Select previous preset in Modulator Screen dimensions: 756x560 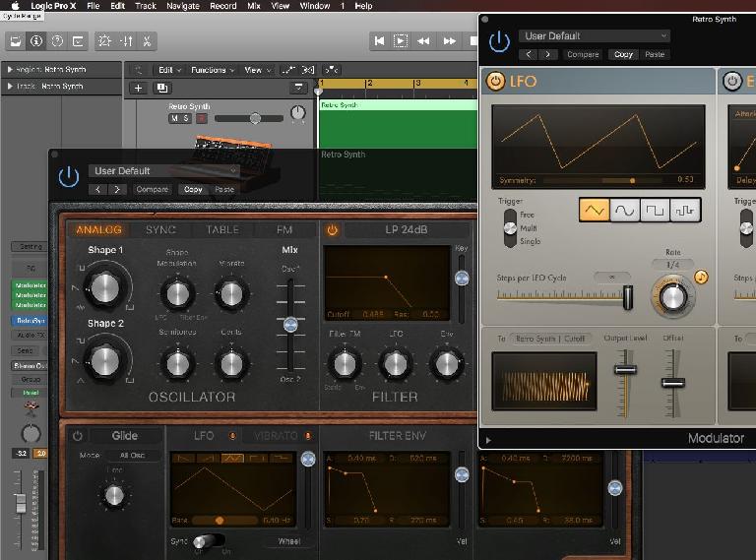pyautogui.click(x=529, y=54)
